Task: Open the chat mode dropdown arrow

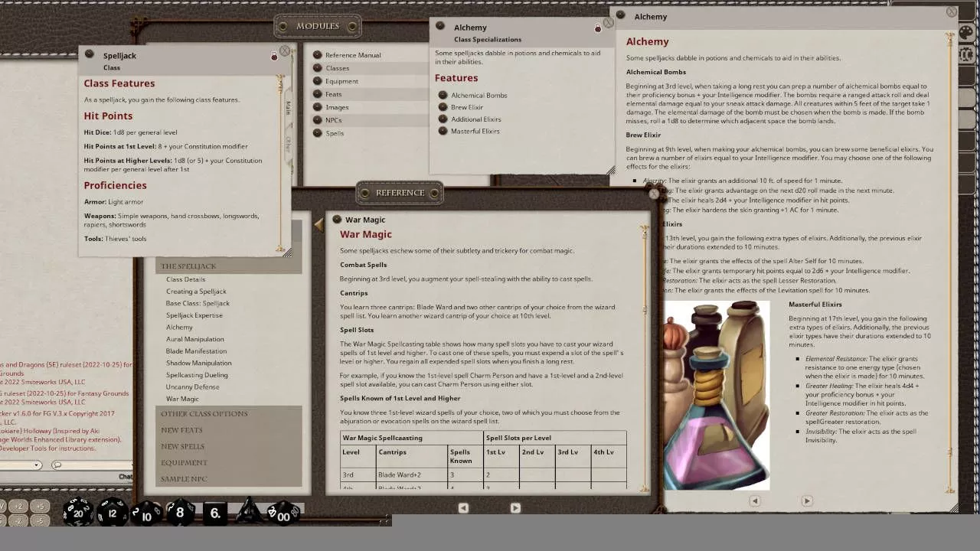Action: 36,465
